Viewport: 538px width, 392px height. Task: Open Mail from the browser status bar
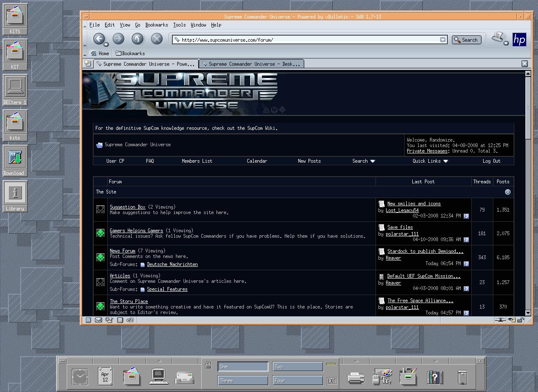click(99, 320)
